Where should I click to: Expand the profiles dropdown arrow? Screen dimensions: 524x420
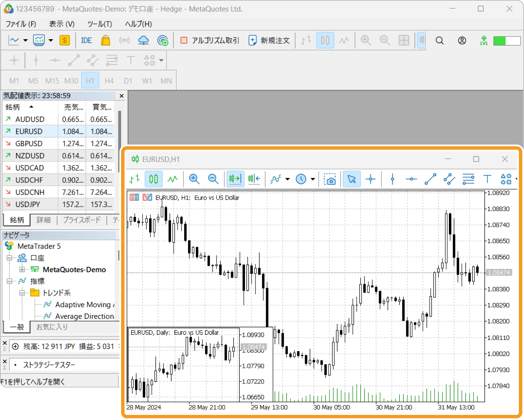(51, 41)
